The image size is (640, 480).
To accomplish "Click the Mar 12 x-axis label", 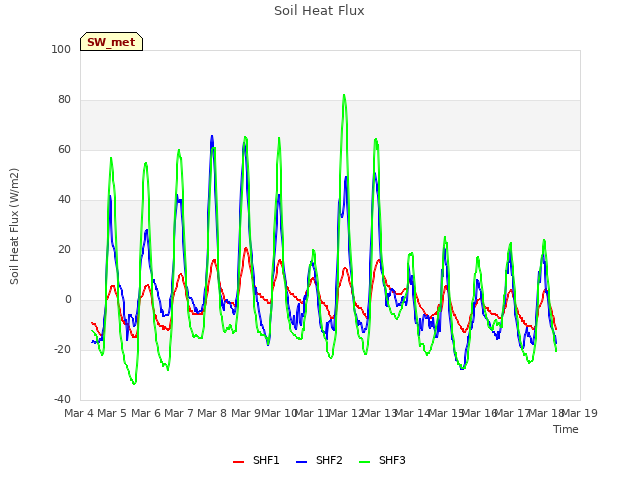I will 346,413.
